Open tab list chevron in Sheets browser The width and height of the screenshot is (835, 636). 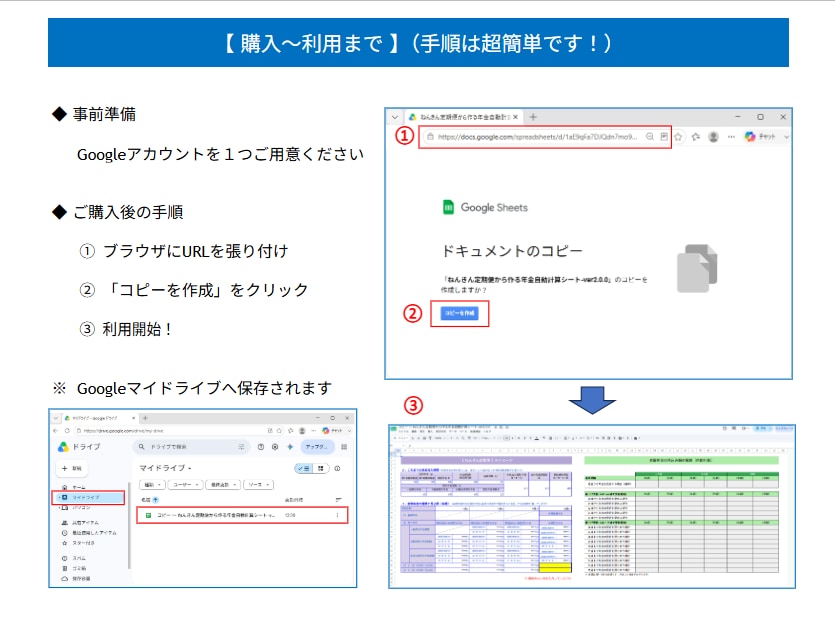395,117
